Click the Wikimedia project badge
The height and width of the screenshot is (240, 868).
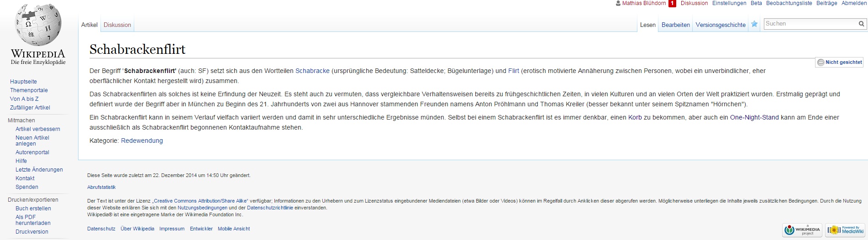802,230
